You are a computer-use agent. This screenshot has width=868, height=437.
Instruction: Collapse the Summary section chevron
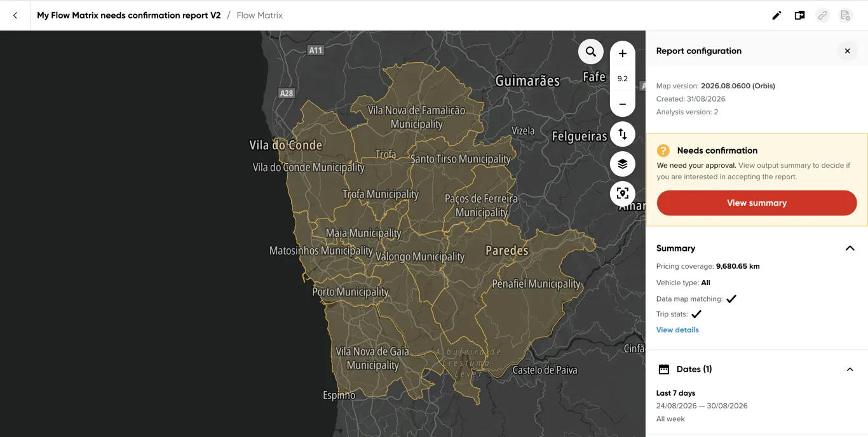coord(850,248)
